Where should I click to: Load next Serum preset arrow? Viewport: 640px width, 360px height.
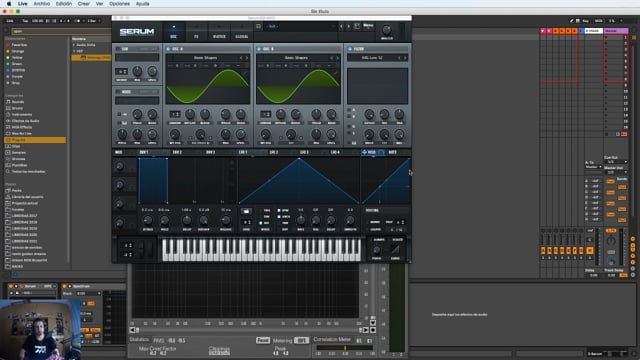coord(349,27)
